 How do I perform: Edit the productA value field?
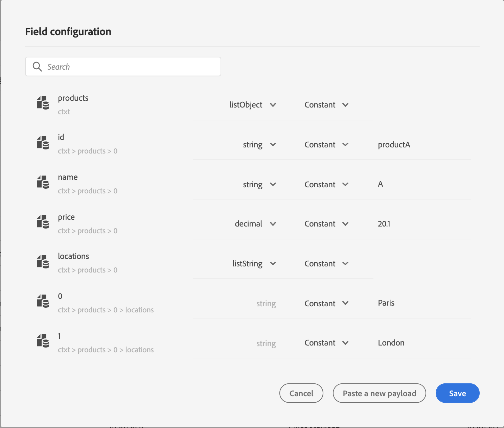(423, 145)
